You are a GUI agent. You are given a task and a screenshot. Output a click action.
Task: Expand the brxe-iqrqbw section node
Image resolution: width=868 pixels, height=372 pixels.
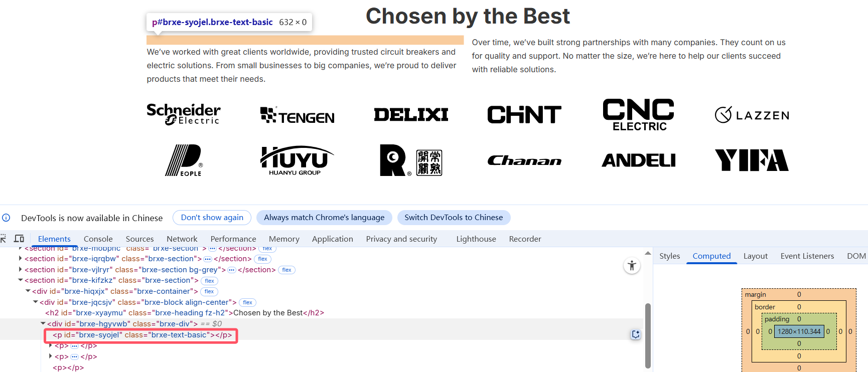click(x=20, y=259)
